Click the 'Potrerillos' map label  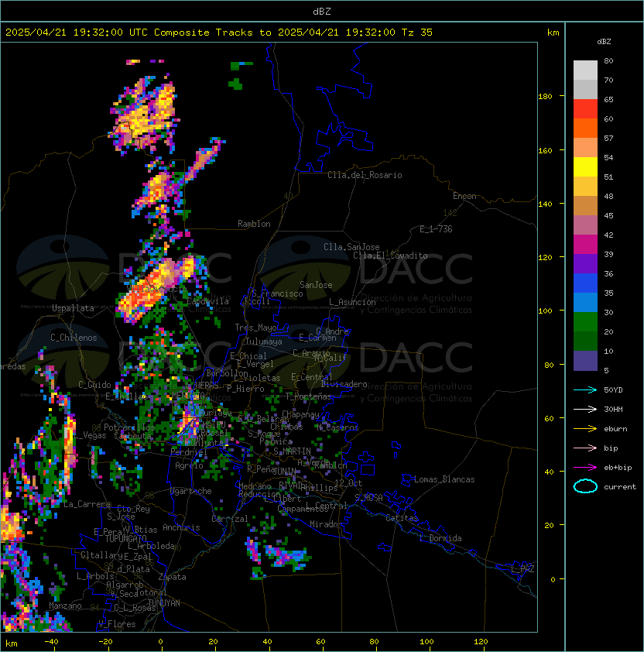click(129, 427)
